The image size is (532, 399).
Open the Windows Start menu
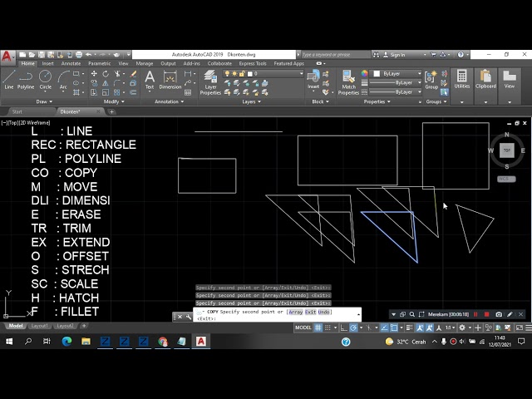[x=9, y=342]
